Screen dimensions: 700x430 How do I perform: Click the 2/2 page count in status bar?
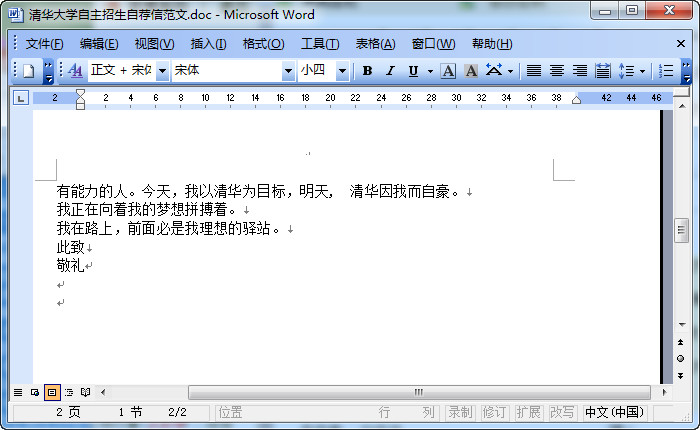point(177,412)
